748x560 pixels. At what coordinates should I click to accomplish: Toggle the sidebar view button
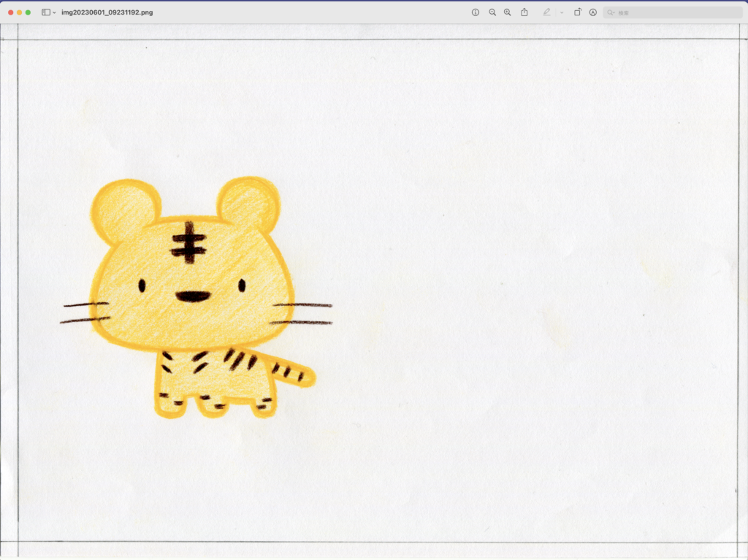[46, 12]
